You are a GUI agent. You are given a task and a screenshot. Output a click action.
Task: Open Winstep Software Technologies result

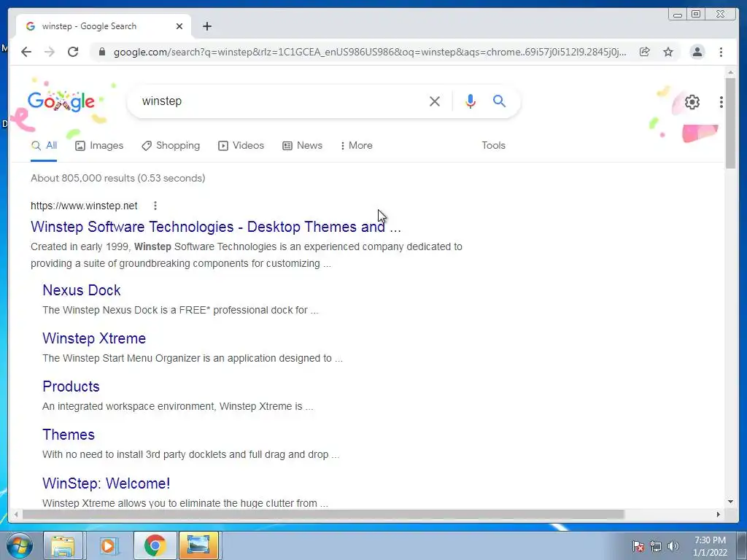[x=216, y=227]
